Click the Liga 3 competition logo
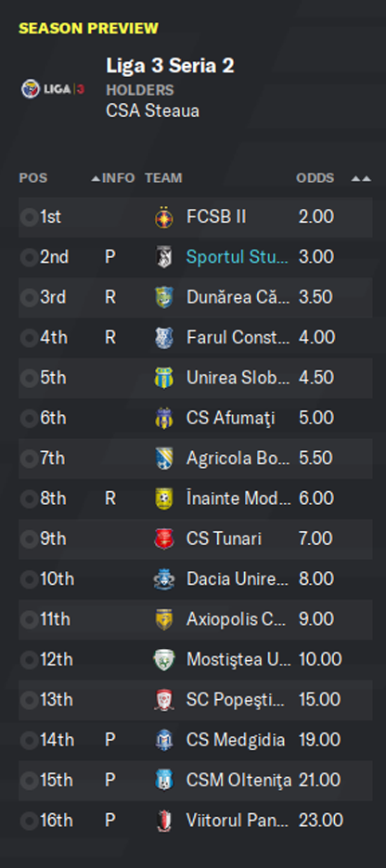386x868 pixels. (x=53, y=89)
